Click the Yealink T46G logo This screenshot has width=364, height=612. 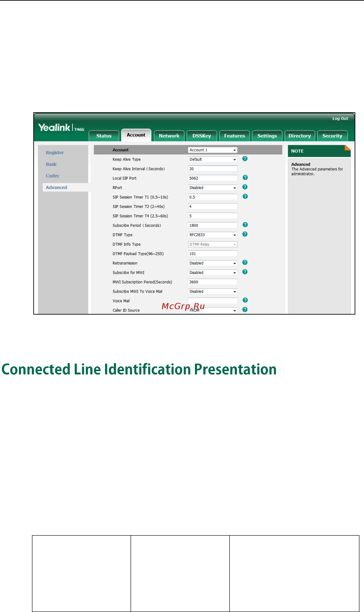tap(61, 127)
